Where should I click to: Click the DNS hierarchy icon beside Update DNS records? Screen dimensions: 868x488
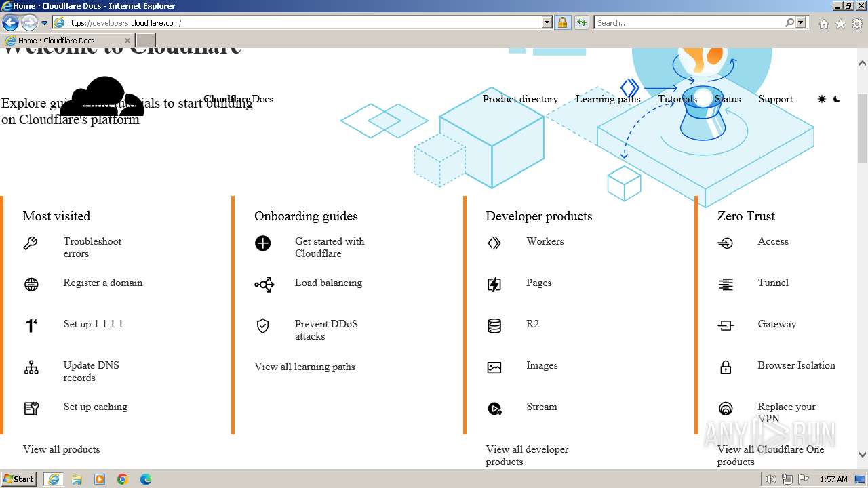pos(31,367)
